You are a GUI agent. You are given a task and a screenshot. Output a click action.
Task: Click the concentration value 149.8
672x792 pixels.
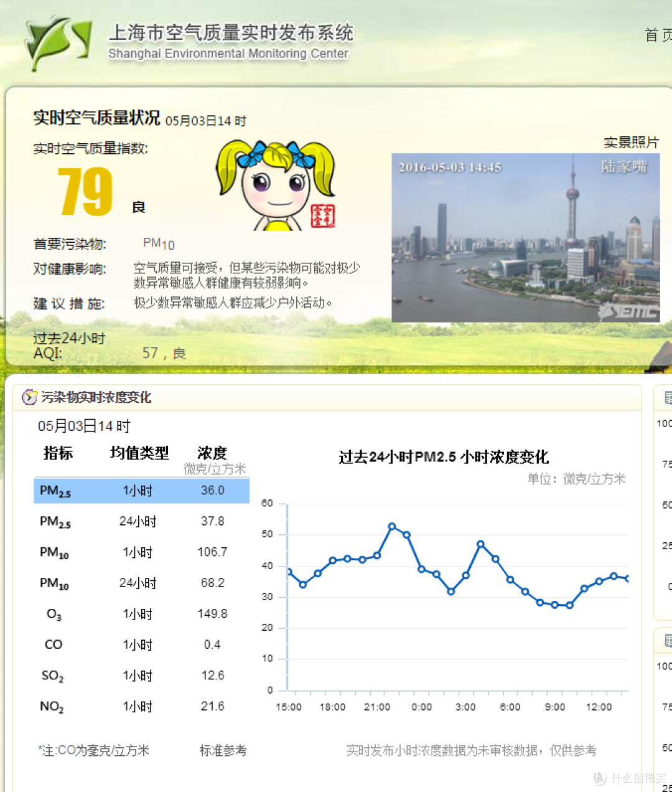click(212, 614)
